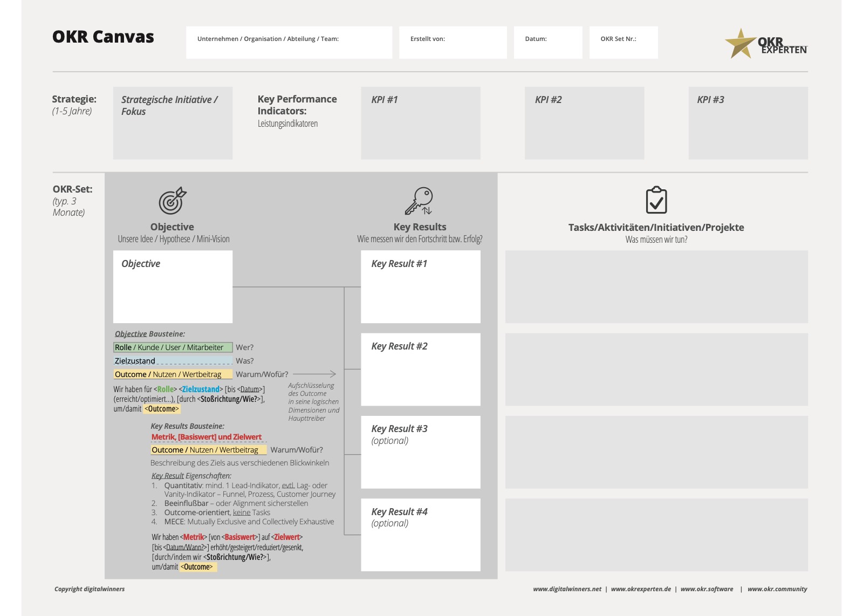The height and width of the screenshot is (616, 863).
Task: Click the 'Copyright digitalwinners' text
Action: (90, 589)
